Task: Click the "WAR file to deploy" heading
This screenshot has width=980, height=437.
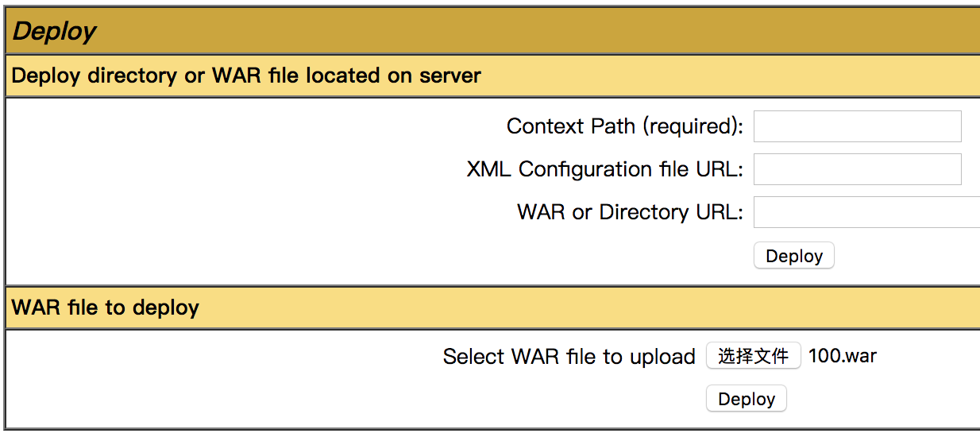Action: [x=106, y=307]
